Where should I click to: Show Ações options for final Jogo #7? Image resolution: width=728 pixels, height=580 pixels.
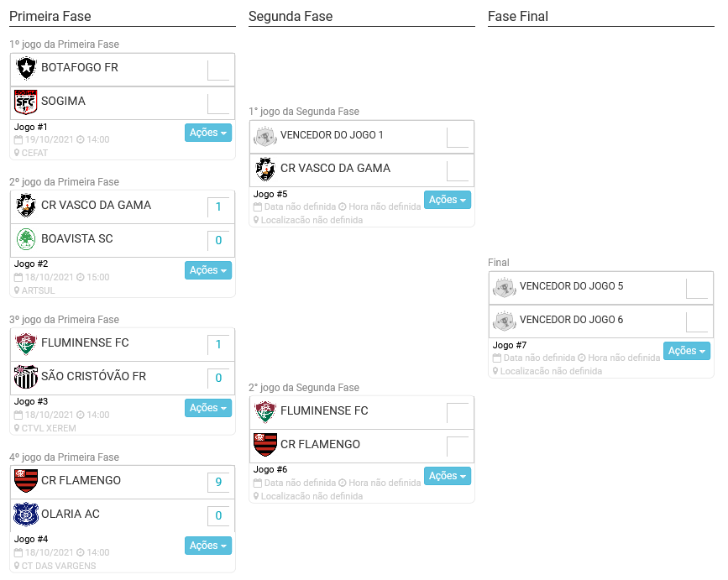coord(686,351)
